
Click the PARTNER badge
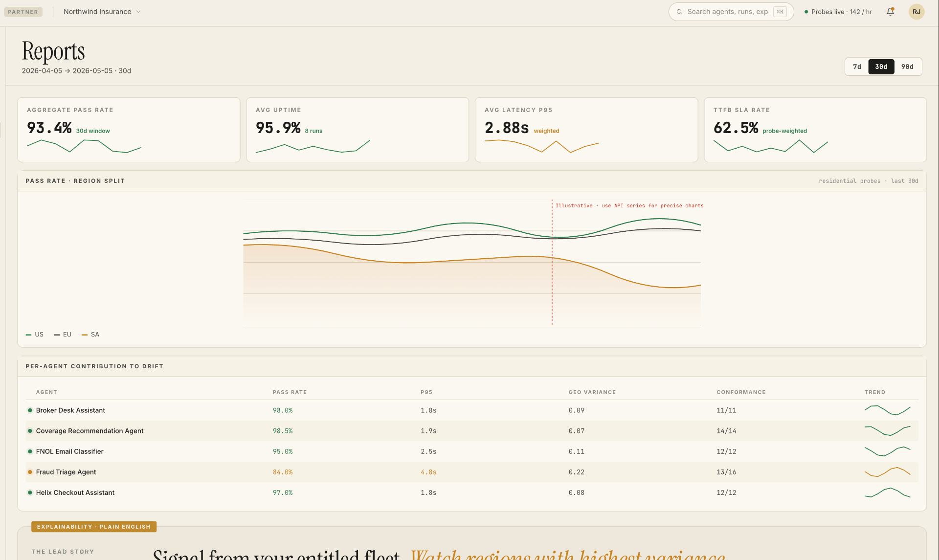click(x=23, y=12)
